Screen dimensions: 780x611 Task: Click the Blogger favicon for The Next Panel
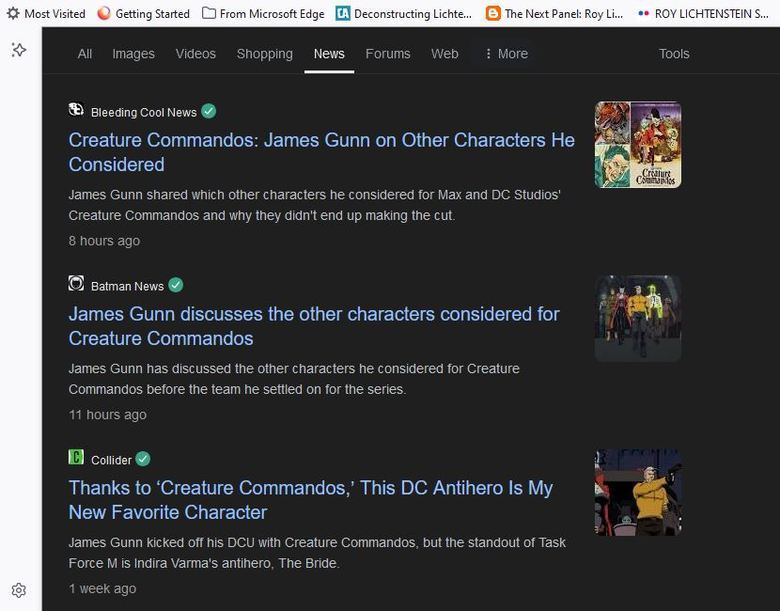pos(493,13)
